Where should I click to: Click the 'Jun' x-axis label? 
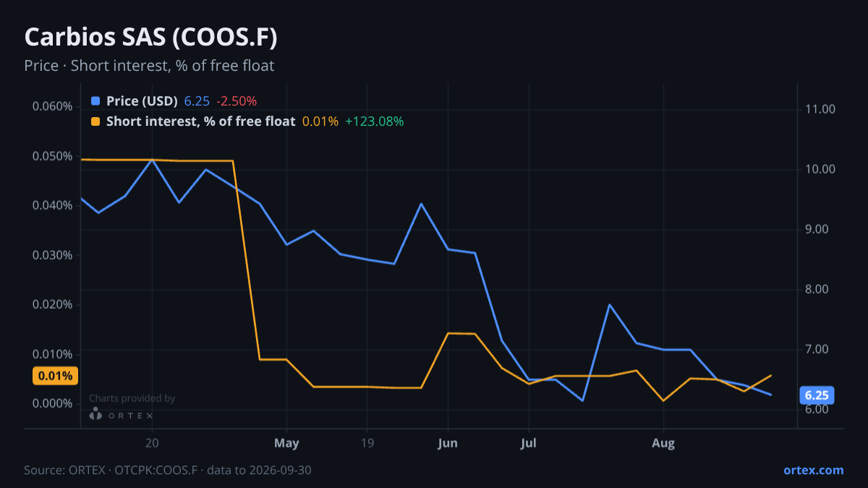coord(448,443)
